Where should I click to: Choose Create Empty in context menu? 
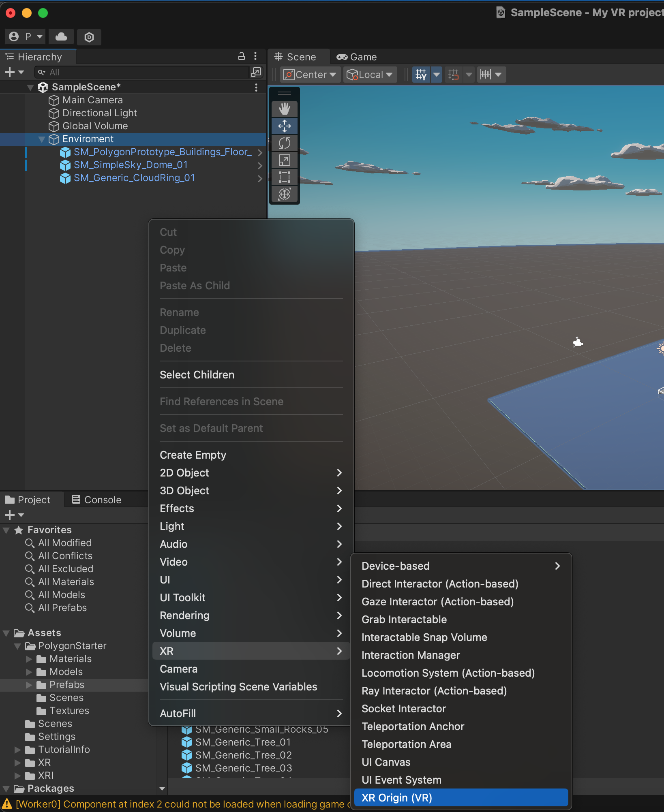click(x=251, y=455)
